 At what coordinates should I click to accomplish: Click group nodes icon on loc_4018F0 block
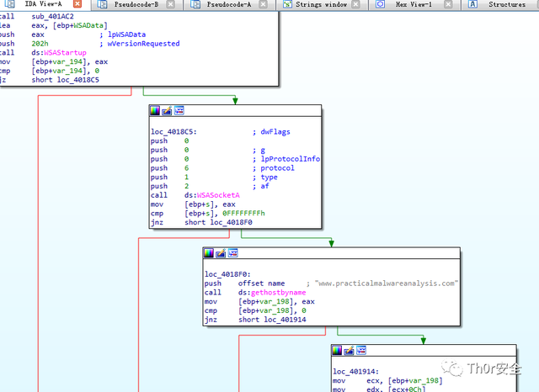[x=232, y=253]
